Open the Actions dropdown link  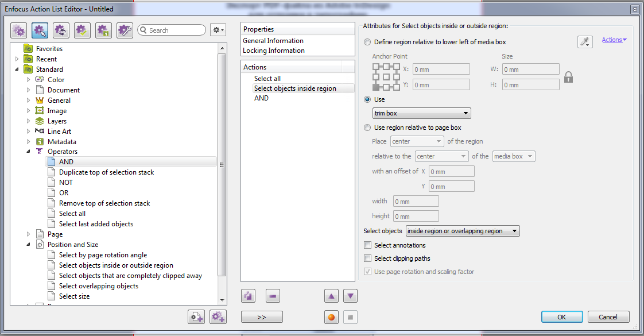[x=614, y=40]
